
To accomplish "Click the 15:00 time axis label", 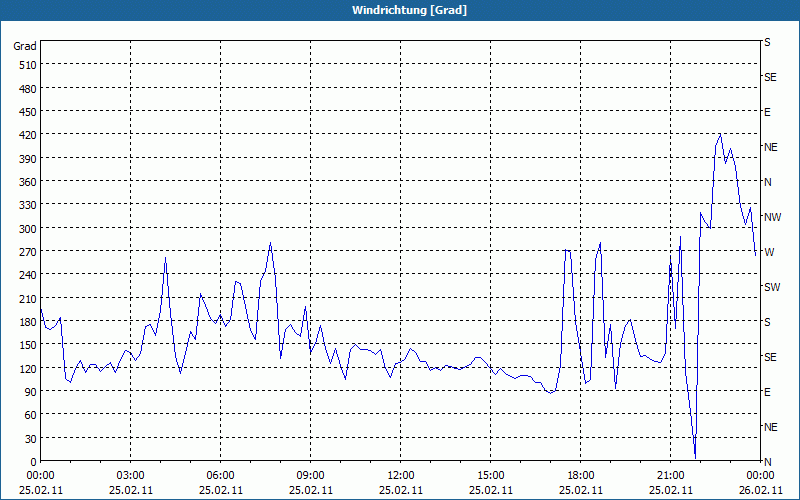I will (490, 476).
